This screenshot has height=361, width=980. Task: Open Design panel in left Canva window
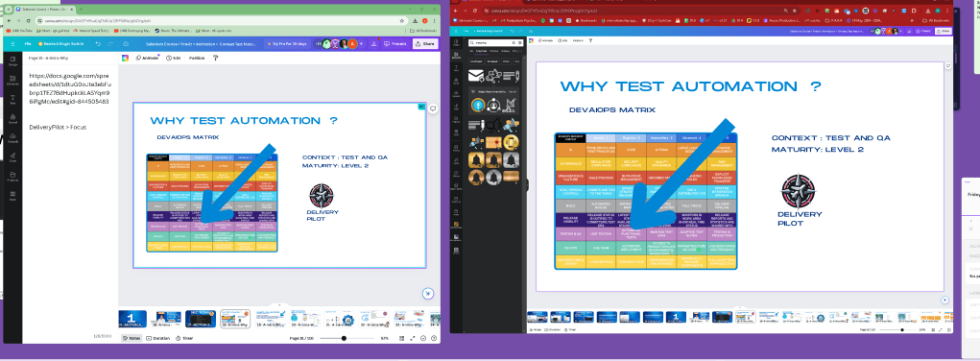[12, 60]
